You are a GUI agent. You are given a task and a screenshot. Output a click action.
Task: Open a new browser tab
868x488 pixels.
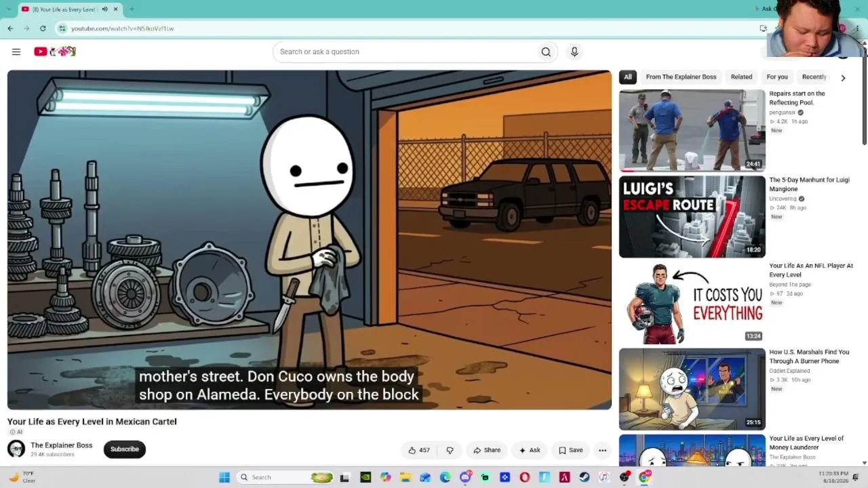pos(132,9)
